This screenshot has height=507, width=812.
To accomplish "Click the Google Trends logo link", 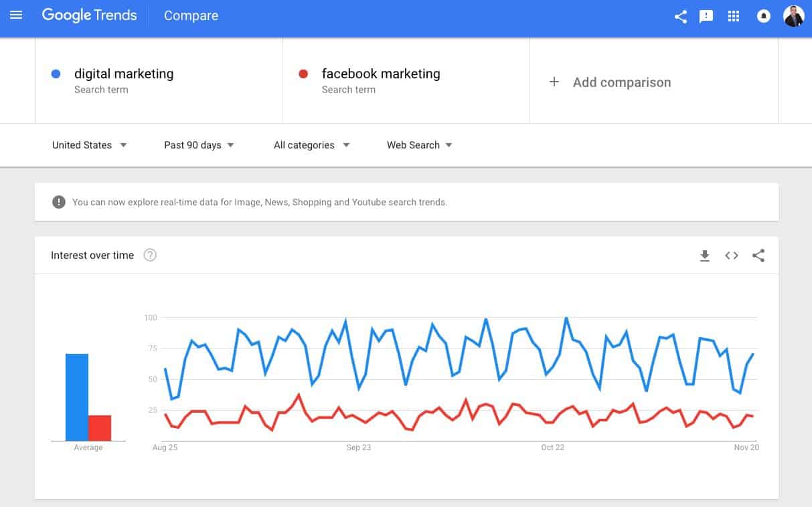I will pyautogui.click(x=89, y=15).
